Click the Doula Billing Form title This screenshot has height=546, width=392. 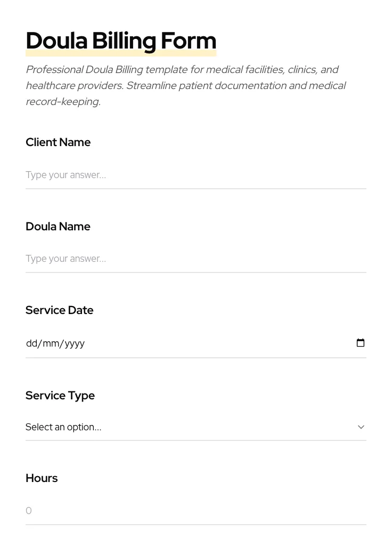[121, 40]
